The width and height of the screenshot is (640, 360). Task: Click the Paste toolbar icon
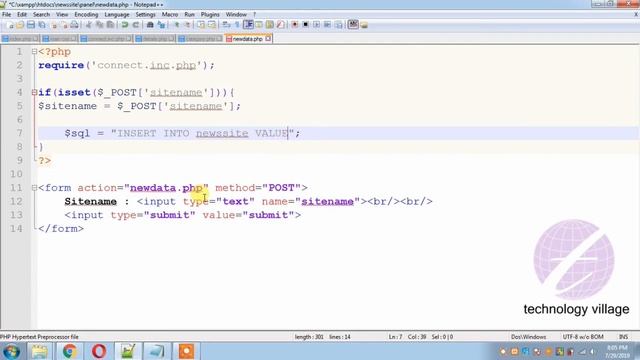pos(110,25)
